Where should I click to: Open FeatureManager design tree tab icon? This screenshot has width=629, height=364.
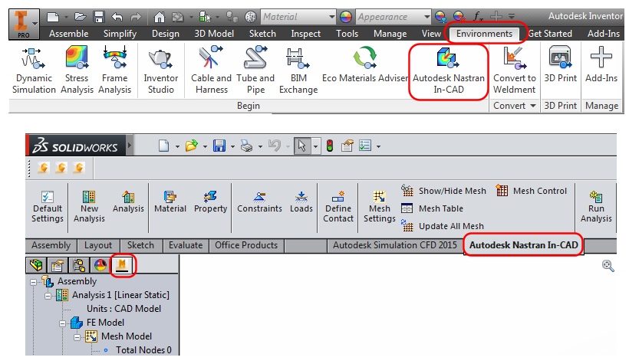click(36, 265)
